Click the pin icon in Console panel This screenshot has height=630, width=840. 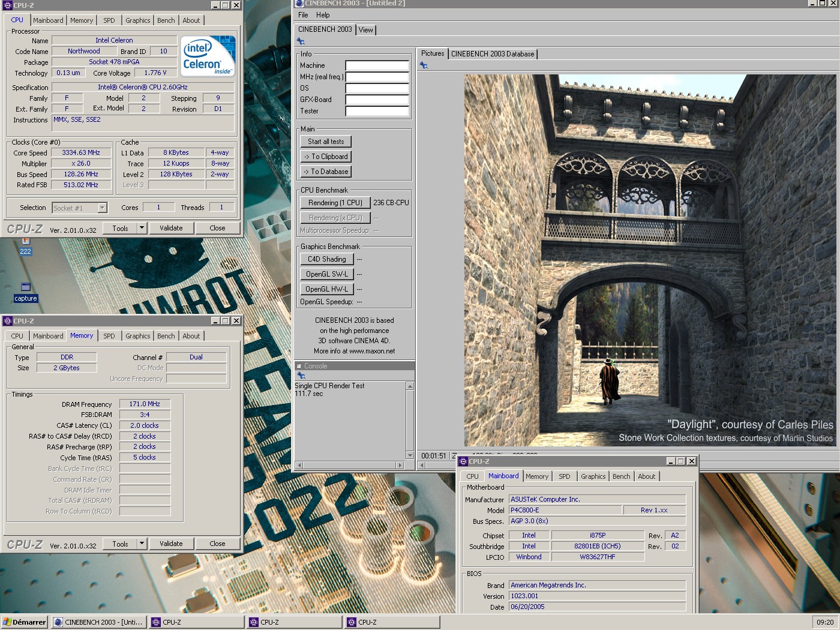(302, 376)
